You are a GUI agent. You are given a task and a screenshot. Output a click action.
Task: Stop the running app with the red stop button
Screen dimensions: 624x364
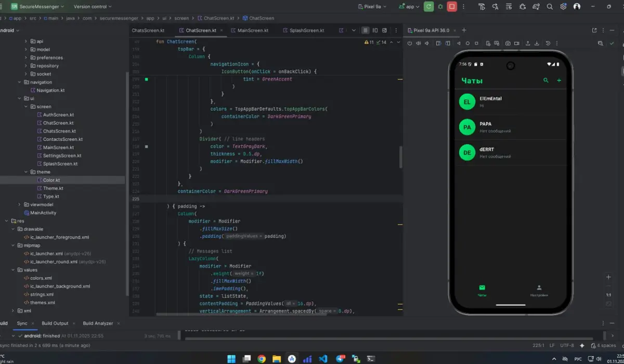pyautogui.click(x=452, y=7)
